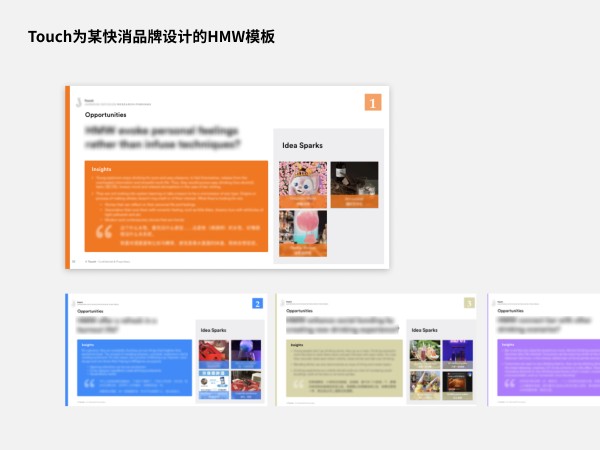600x450 pixels.
Task: Click the quotation mark icon in the orange box
Action: click(x=101, y=232)
